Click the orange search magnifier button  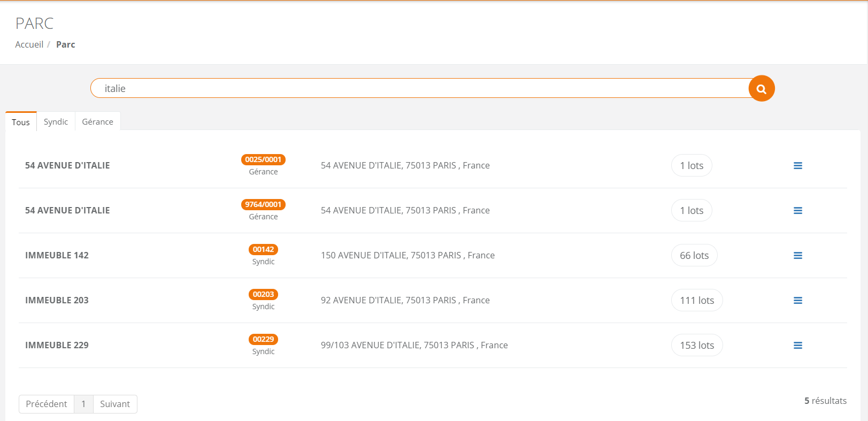762,88
